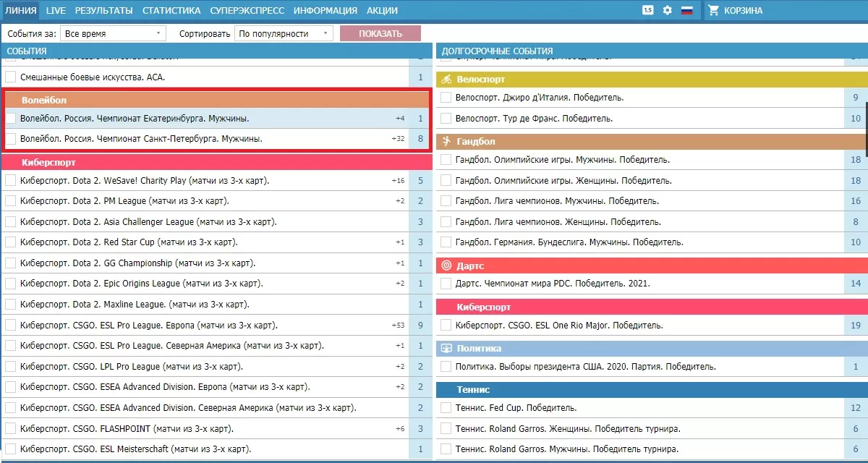Image resolution: width=868 pixels, height=463 pixels.
Task: Switch to the LIVE tab
Action: pyautogui.click(x=56, y=10)
